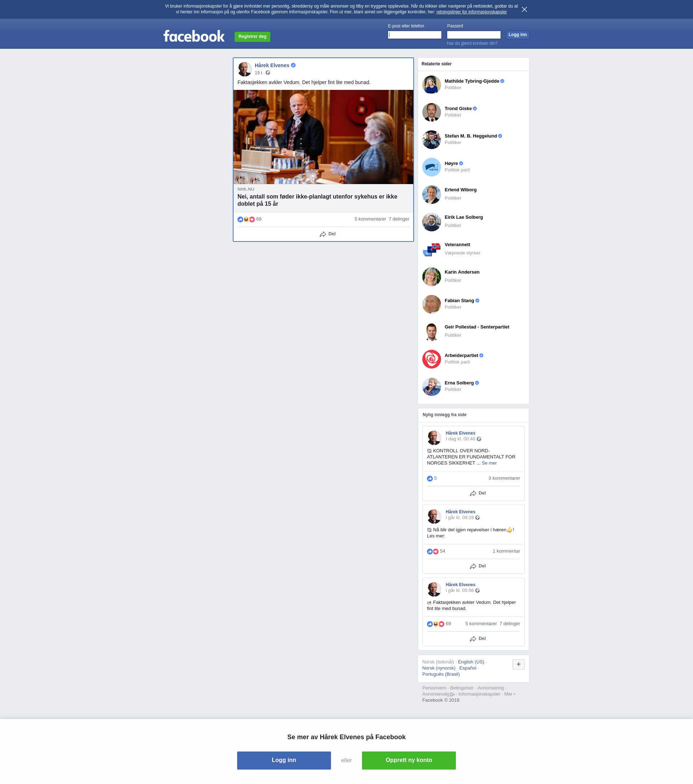Screen dimensions: 693x784
Task: Open the NRK article image
Action: pyautogui.click(x=323, y=137)
